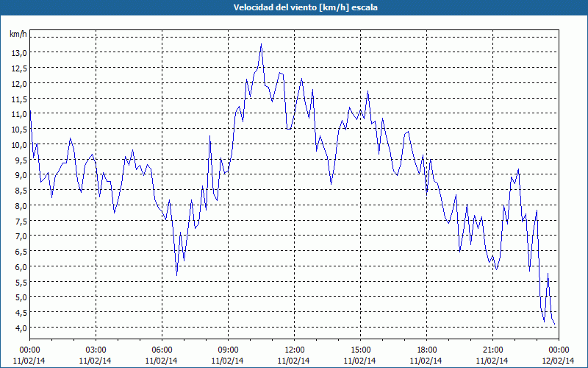The image size is (588, 368).
Task: Click the 6,5 y-axis value
Action: tap(21, 252)
